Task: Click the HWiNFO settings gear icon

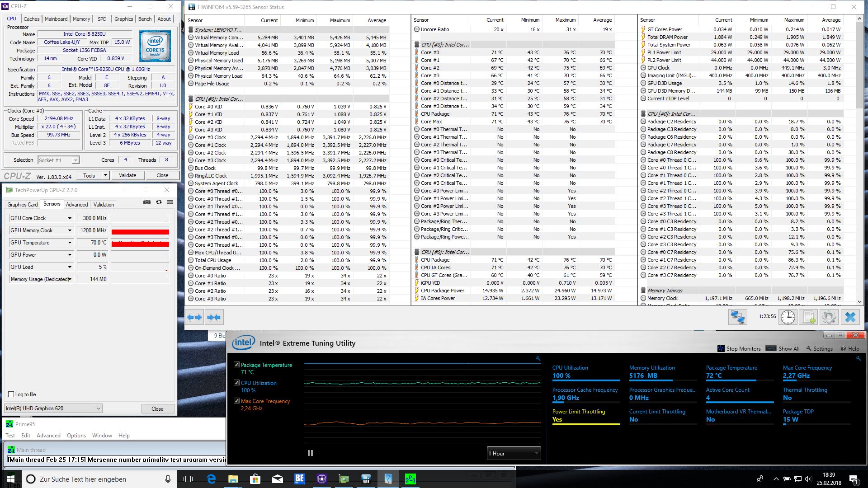Action: (x=829, y=317)
